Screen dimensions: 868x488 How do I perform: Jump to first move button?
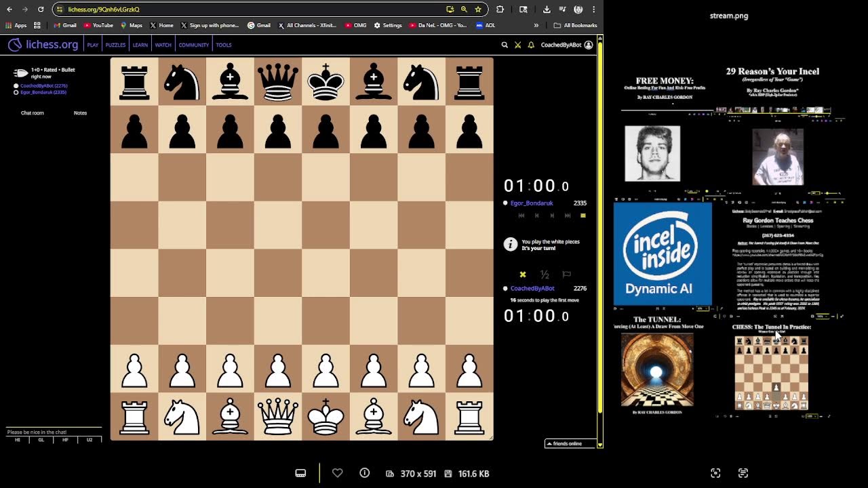point(521,216)
